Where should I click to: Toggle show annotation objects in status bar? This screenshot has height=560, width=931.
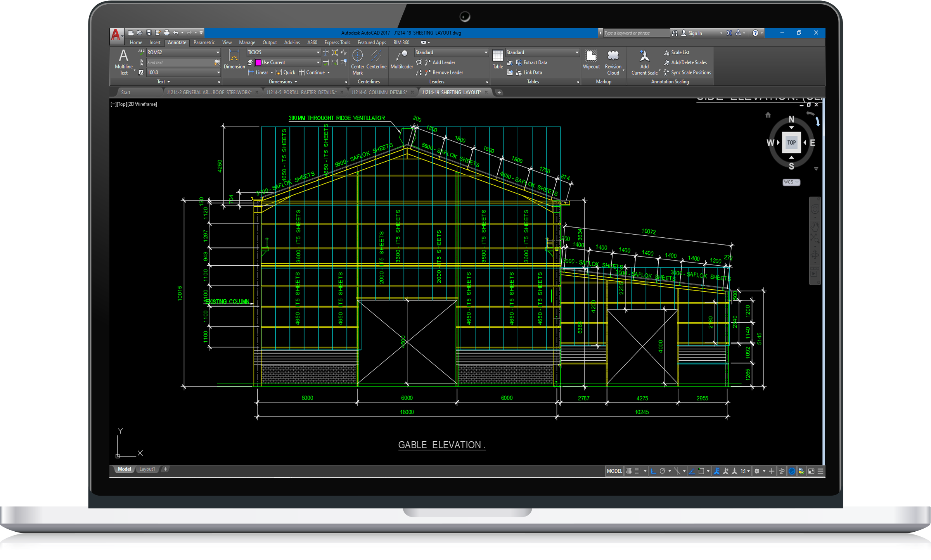[717, 471]
